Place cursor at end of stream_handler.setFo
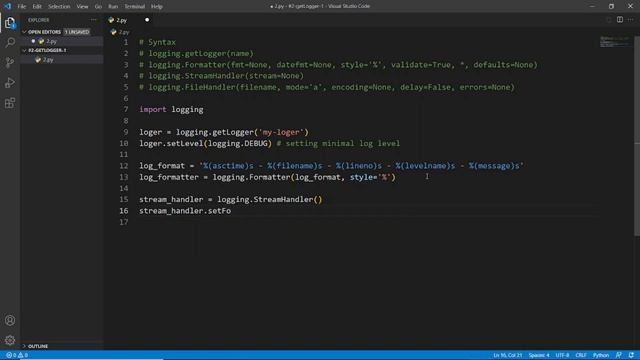 (x=231, y=211)
